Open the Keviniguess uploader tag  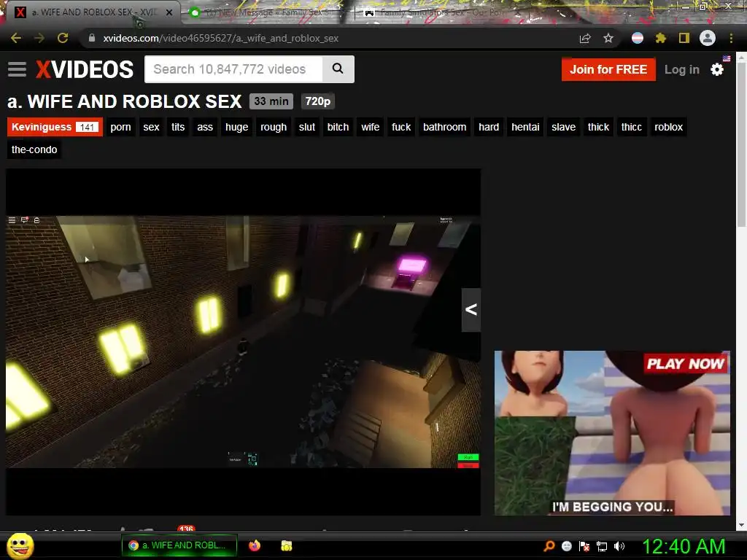pos(55,127)
